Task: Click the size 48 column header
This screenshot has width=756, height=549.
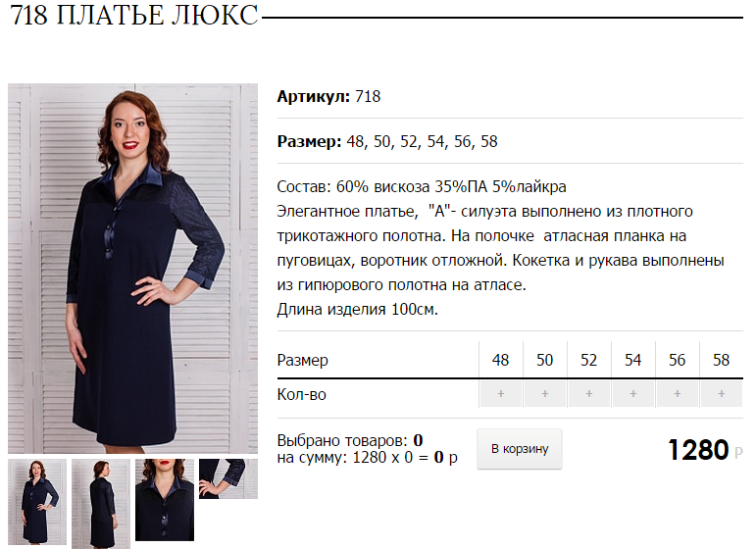Action: pyautogui.click(x=500, y=360)
